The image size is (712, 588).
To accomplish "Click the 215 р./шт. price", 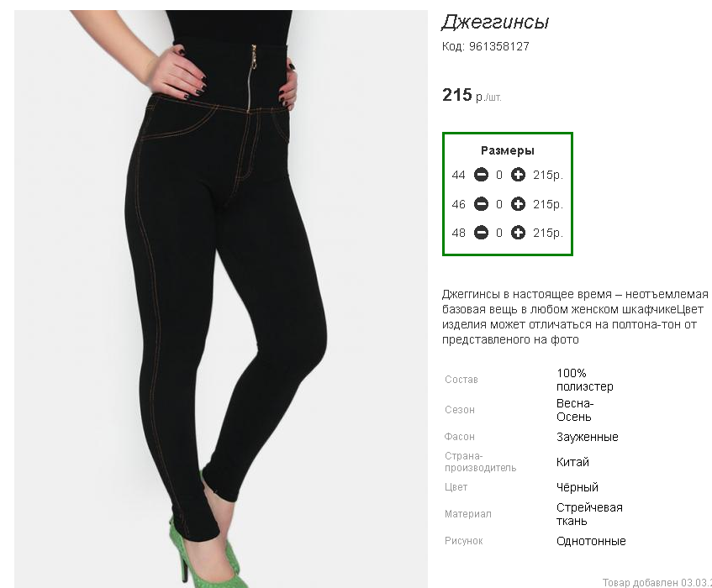I will click(472, 95).
